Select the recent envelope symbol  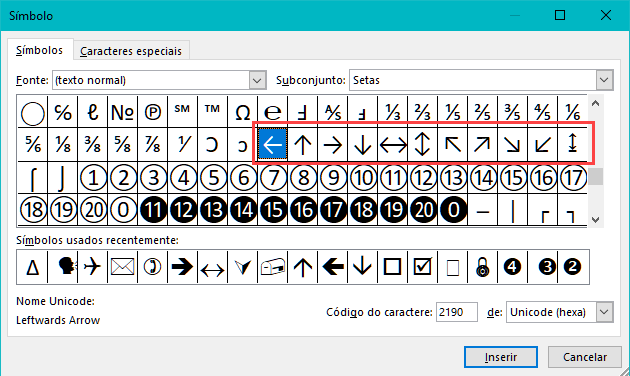point(123,267)
